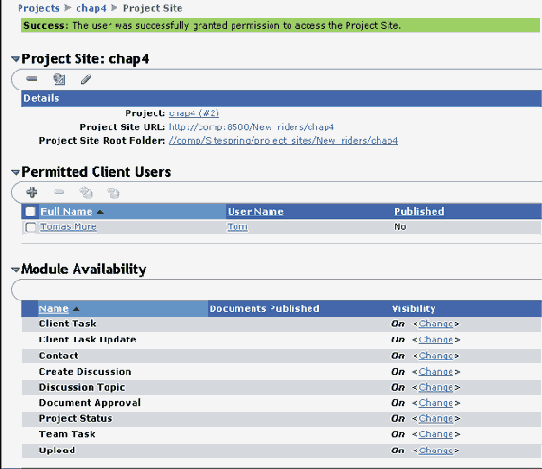Open the Project Site Root Folder link
The width and height of the screenshot is (542, 469).
tap(283, 141)
